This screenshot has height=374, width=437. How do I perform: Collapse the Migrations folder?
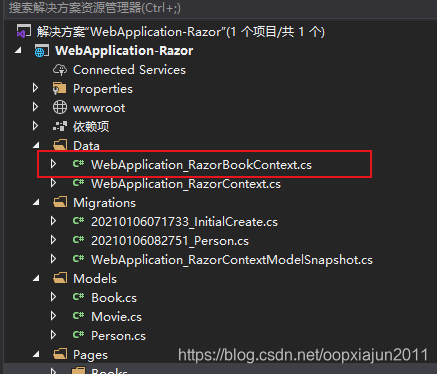coord(36,202)
